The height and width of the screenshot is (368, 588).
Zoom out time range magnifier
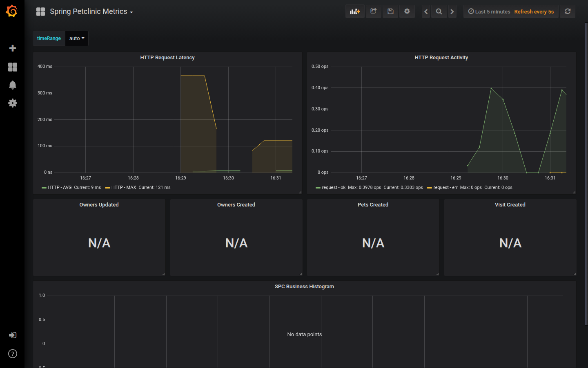(439, 11)
